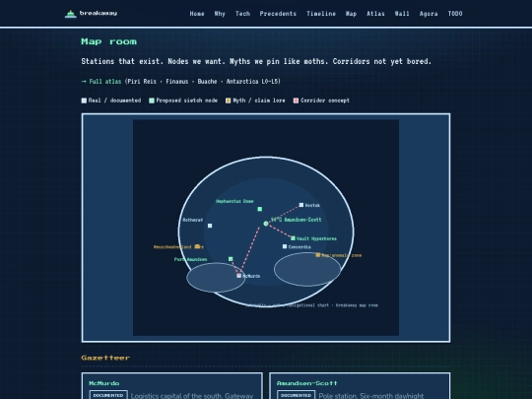Click the Vostok map label
Image resolution: width=532 pixels, height=399 pixels.
[312, 205]
